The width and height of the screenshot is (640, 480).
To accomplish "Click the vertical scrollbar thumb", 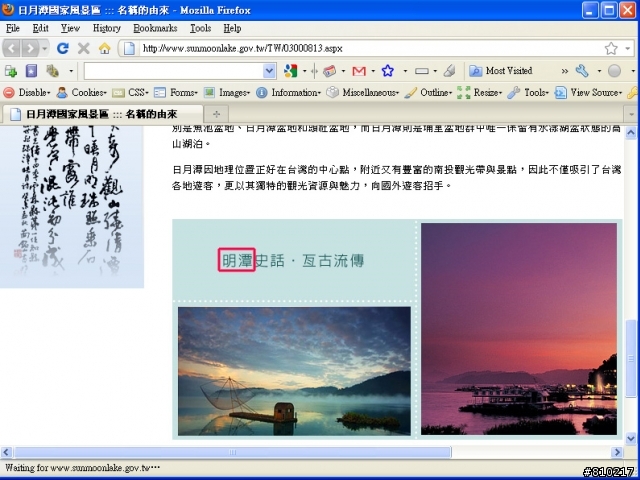I will pos(631,358).
